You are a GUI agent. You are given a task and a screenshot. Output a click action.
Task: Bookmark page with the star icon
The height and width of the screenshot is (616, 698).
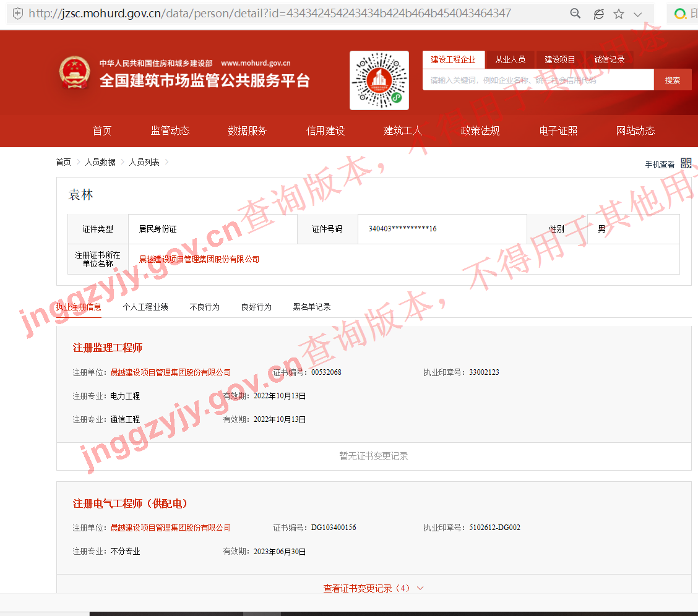pos(618,14)
